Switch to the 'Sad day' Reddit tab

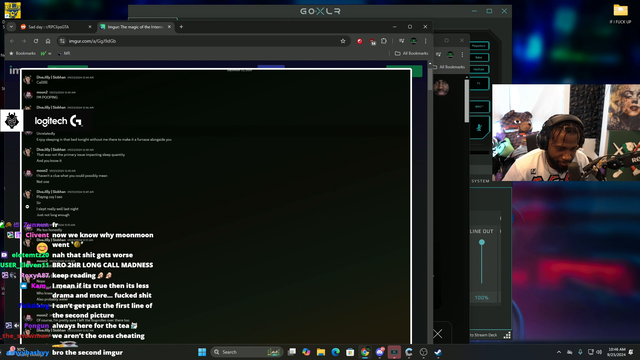point(55,27)
